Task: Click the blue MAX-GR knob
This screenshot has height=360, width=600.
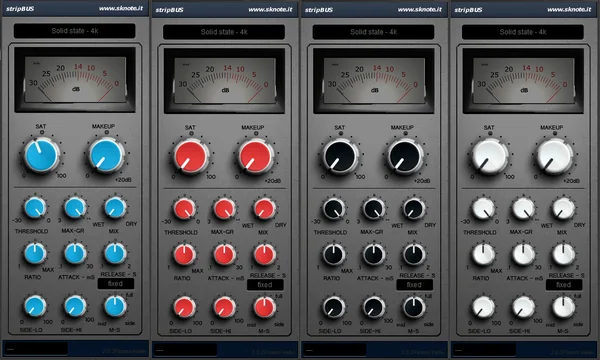Action: [75, 208]
